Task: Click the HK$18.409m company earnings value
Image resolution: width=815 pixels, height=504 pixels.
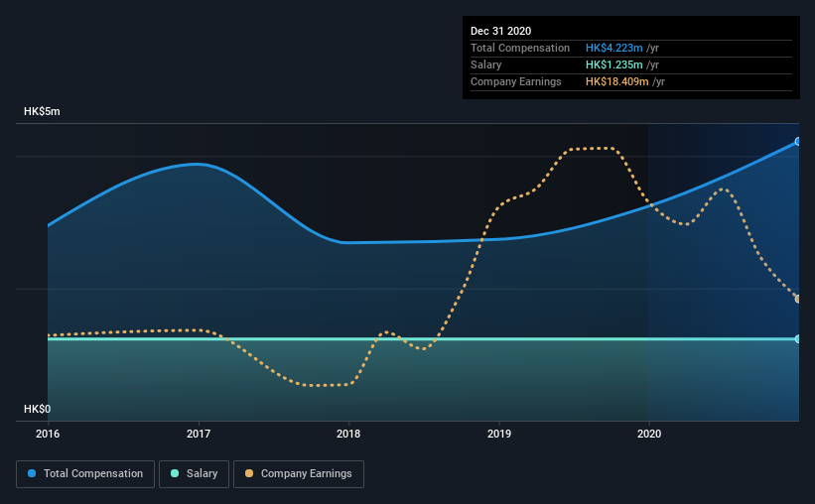Action: pyautogui.click(x=617, y=81)
